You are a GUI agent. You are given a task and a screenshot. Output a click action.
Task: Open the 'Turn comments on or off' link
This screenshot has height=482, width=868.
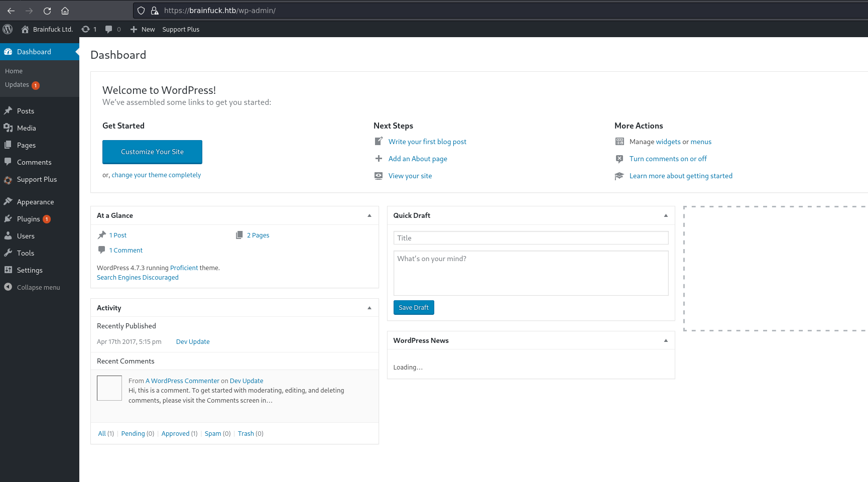point(668,159)
